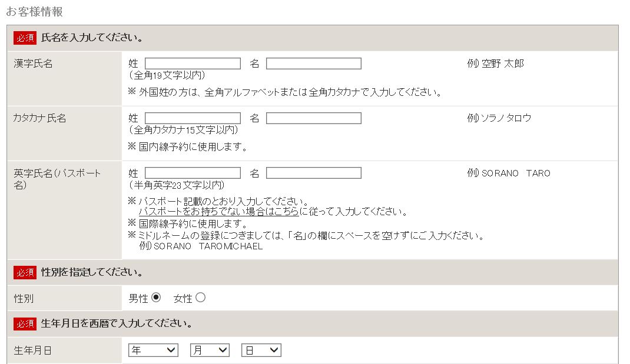Click the 必須 badge beside the birth date instruction

(25, 324)
